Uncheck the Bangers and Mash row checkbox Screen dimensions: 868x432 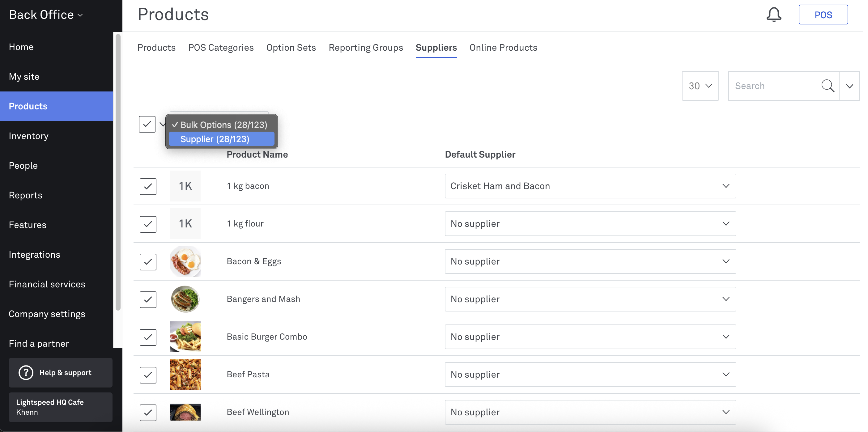[x=148, y=299]
